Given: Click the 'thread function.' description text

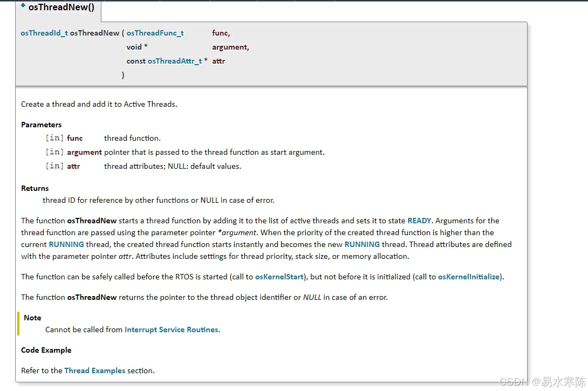Looking at the screenshot, I should click(x=132, y=138).
